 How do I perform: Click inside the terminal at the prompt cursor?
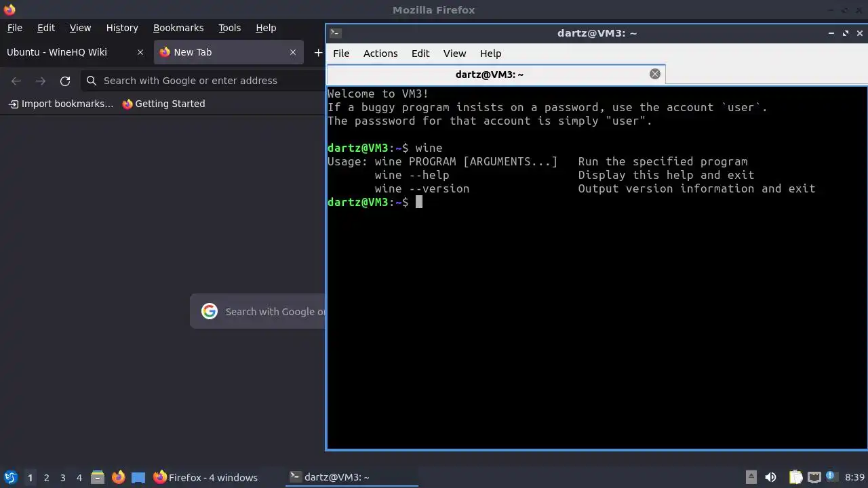tap(419, 202)
